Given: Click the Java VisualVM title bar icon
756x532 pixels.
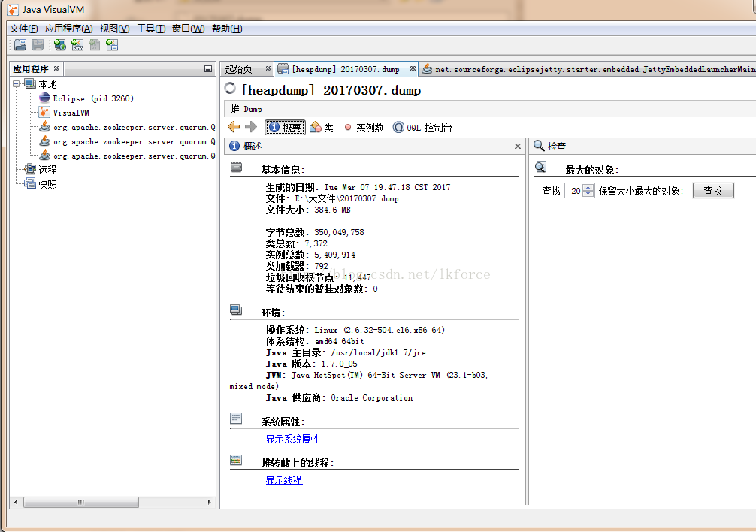Looking at the screenshot, I should [x=13, y=9].
